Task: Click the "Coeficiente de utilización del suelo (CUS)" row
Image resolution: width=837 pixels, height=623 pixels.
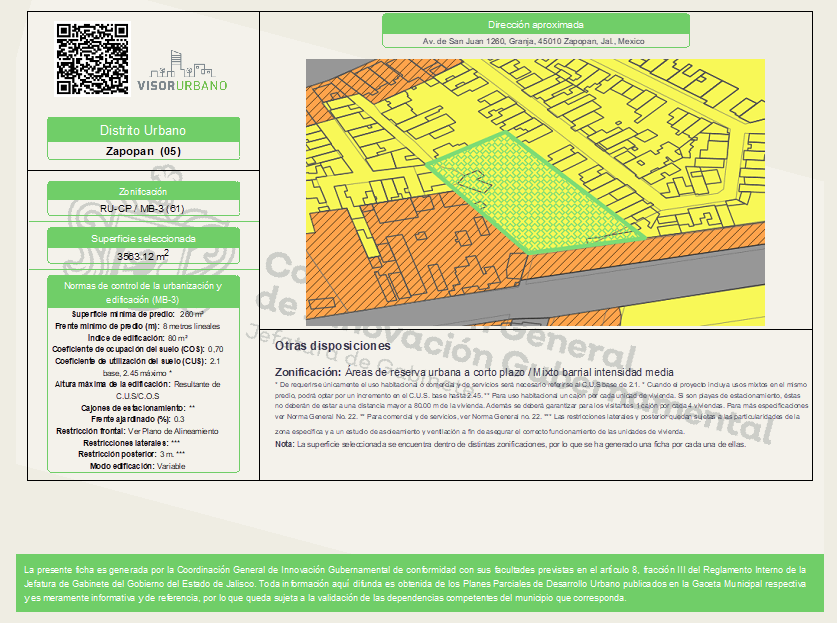Action: pos(138,367)
